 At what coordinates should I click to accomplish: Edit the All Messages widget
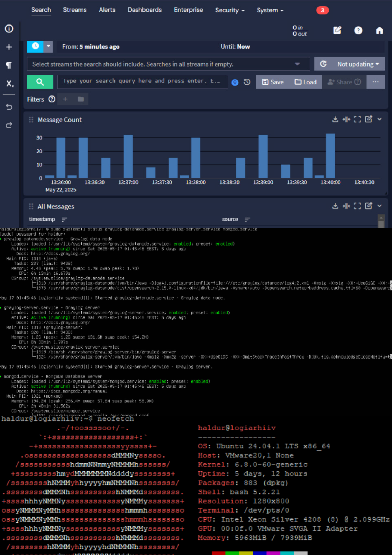click(x=368, y=206)
